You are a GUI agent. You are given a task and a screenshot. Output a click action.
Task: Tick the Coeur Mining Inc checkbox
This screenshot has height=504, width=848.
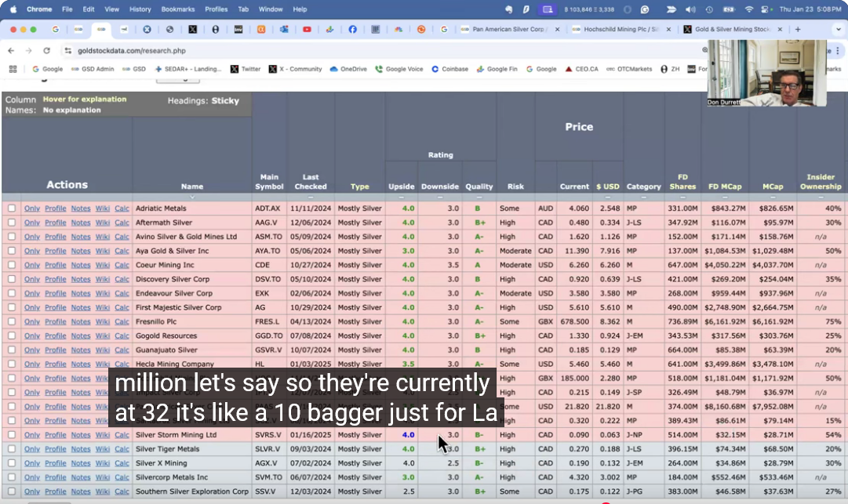click(x=11, y=265)
